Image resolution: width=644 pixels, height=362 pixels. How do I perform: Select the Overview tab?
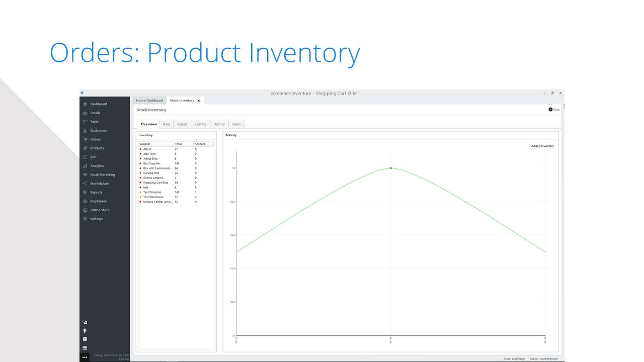click(x=149, y=124)
